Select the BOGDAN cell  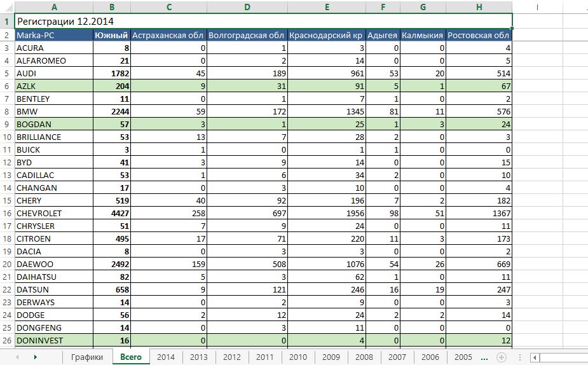[x=54, y=124]
